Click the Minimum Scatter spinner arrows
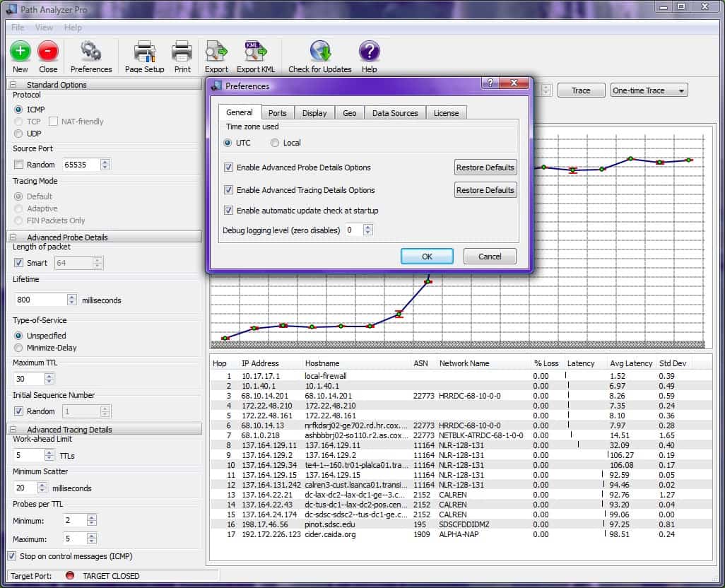The image size is (725, 588). coord(42,488)
